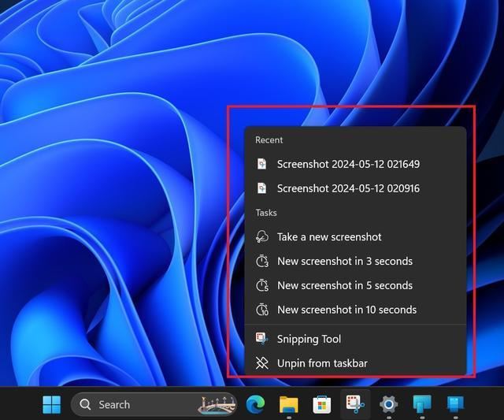Choose New screenshot in 10 seconds
This screenshot has height=420, width=504.
346,310
